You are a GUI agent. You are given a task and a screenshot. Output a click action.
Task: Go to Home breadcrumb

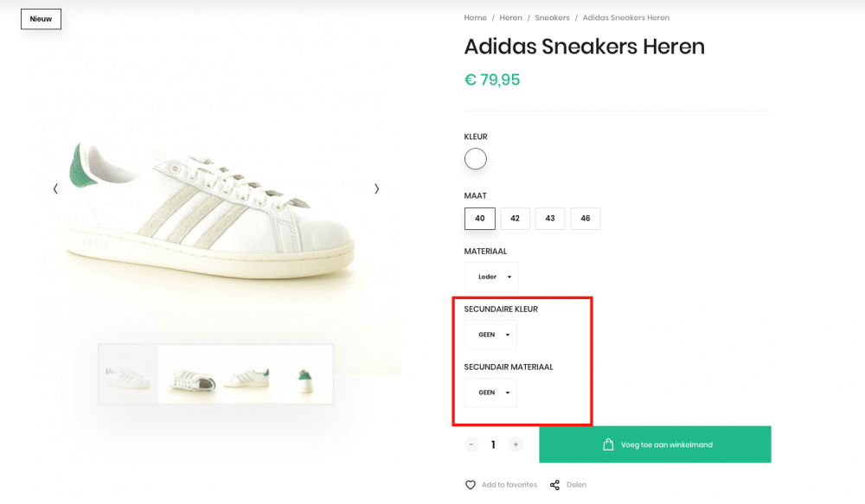475,18
